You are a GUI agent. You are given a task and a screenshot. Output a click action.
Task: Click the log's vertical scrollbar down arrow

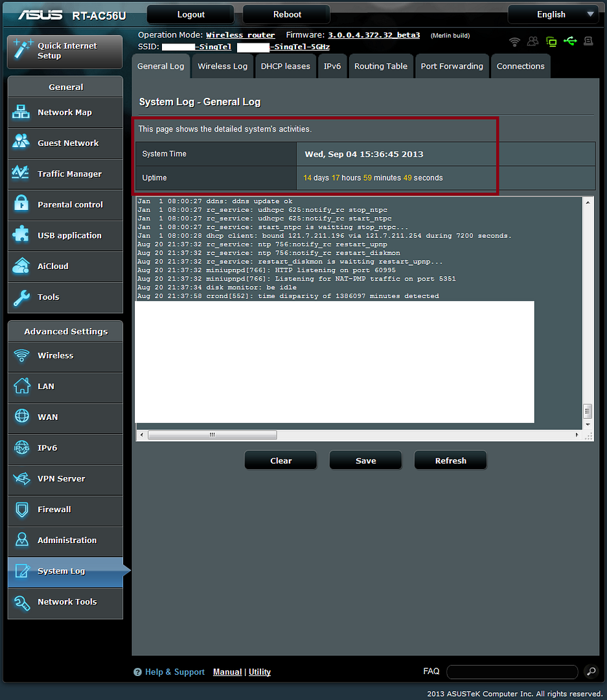(x=588, y=425)
